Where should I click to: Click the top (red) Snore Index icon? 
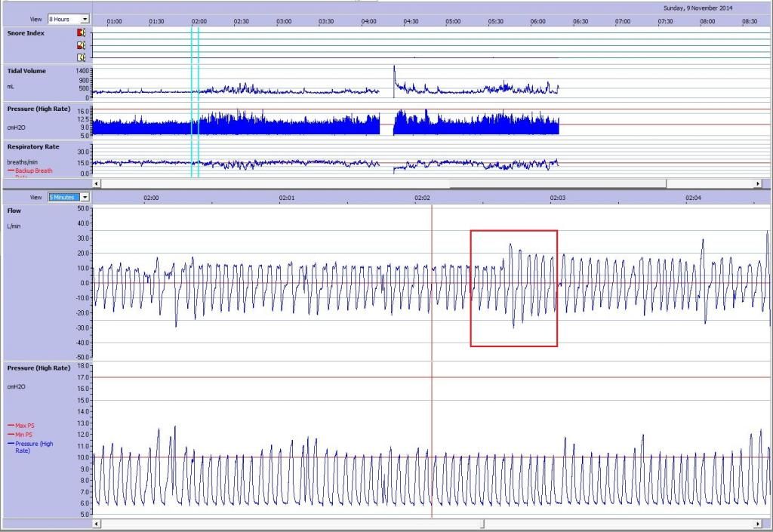click(82, 33)
